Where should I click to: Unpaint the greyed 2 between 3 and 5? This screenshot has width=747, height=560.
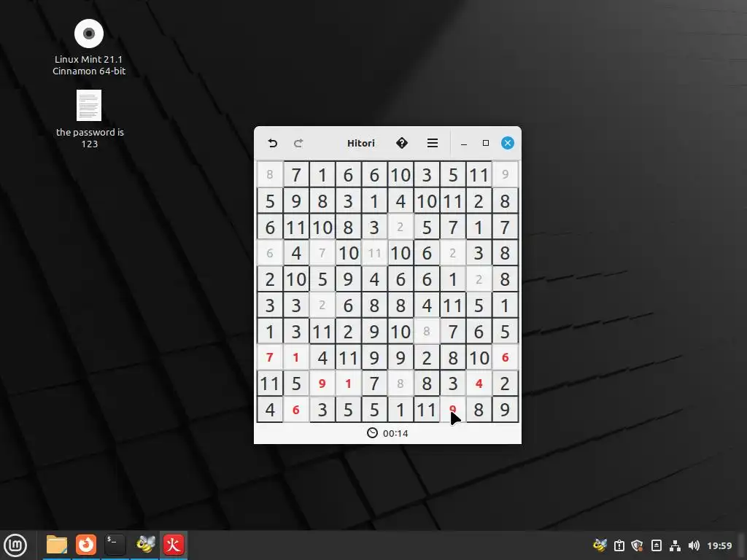400,227
